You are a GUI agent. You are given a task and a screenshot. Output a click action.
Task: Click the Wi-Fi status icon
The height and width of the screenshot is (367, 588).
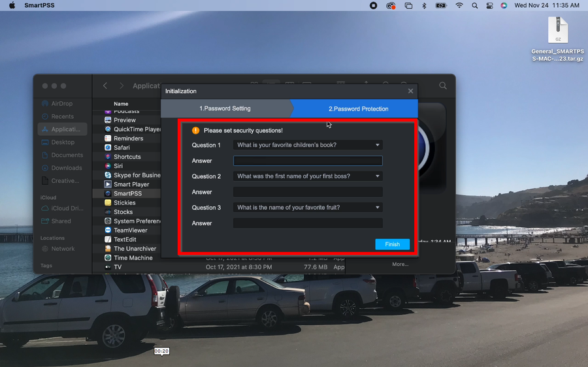[459, 6]
